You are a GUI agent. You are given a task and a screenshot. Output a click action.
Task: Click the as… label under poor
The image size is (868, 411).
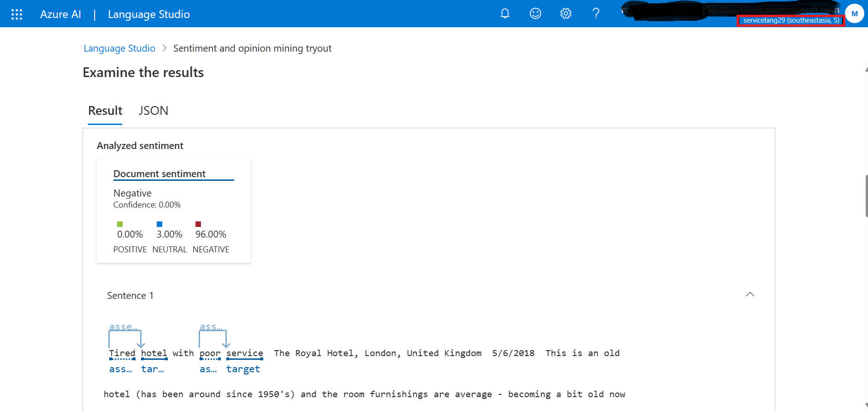(x=208, y=369)
